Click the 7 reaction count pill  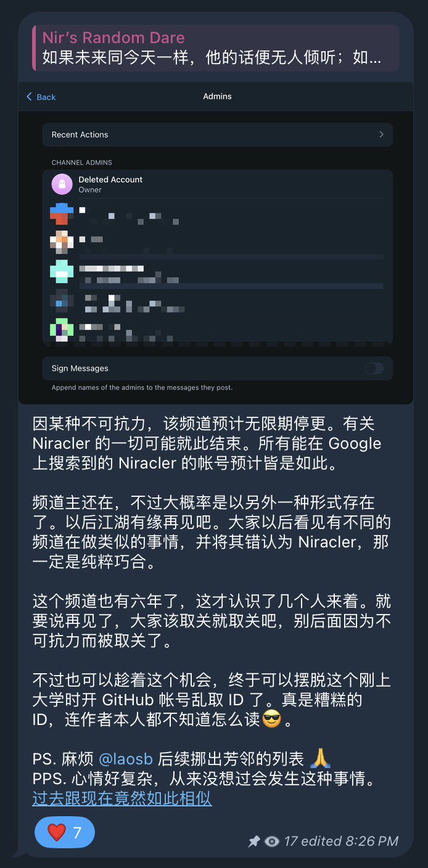coord(65,832)
